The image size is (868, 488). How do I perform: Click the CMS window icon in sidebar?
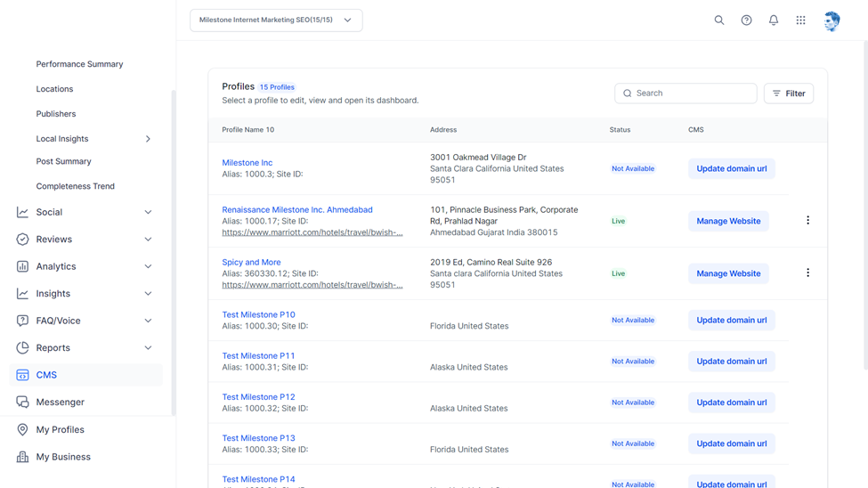(x=22, y=375)
